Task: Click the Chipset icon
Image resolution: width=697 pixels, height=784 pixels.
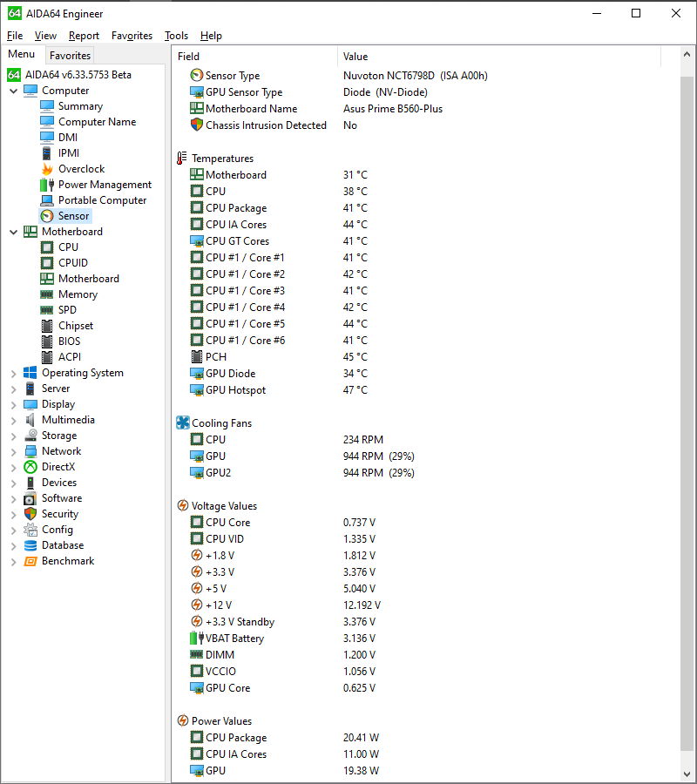Action: 47,326
